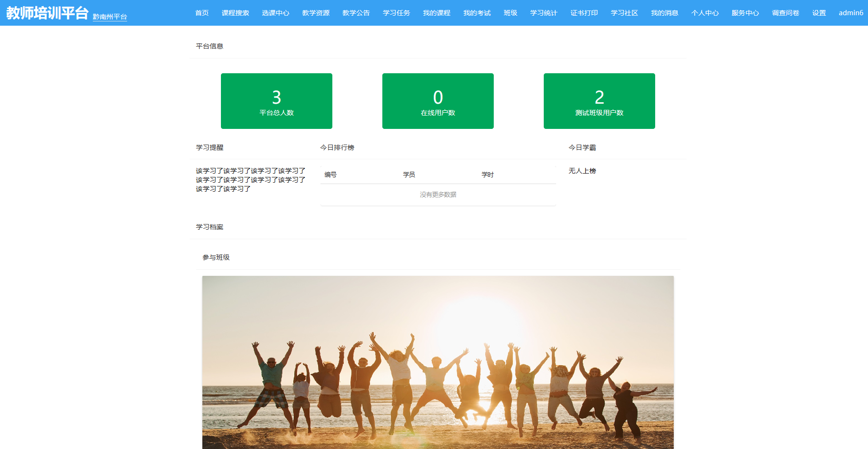
Task: Click the 教师培训平台 site title
Action: click(48, 13)
